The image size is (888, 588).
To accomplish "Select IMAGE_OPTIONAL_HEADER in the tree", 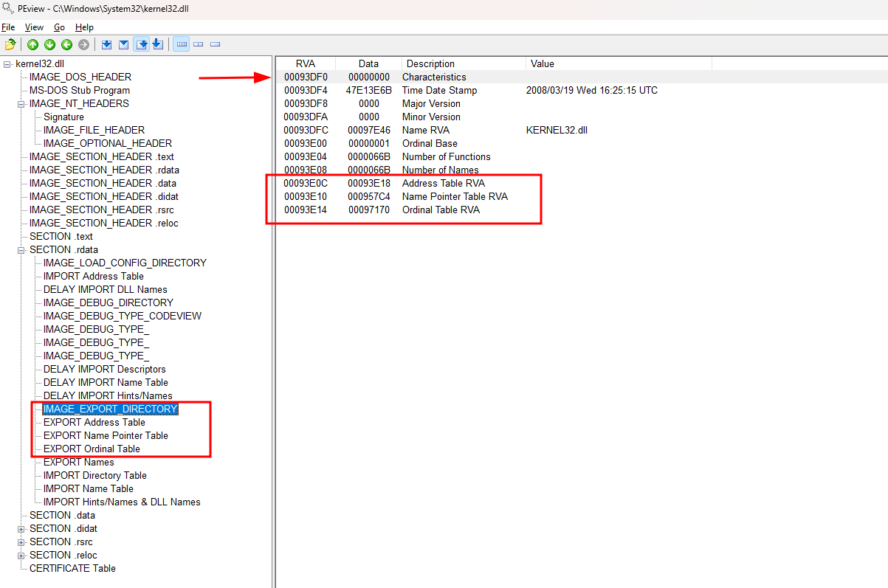I will tap(107, 144).
